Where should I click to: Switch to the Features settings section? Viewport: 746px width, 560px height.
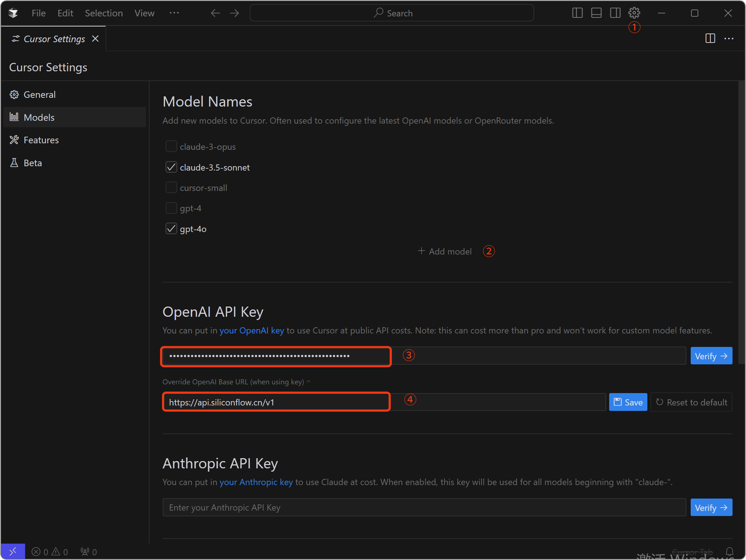(x=41, y=140)
